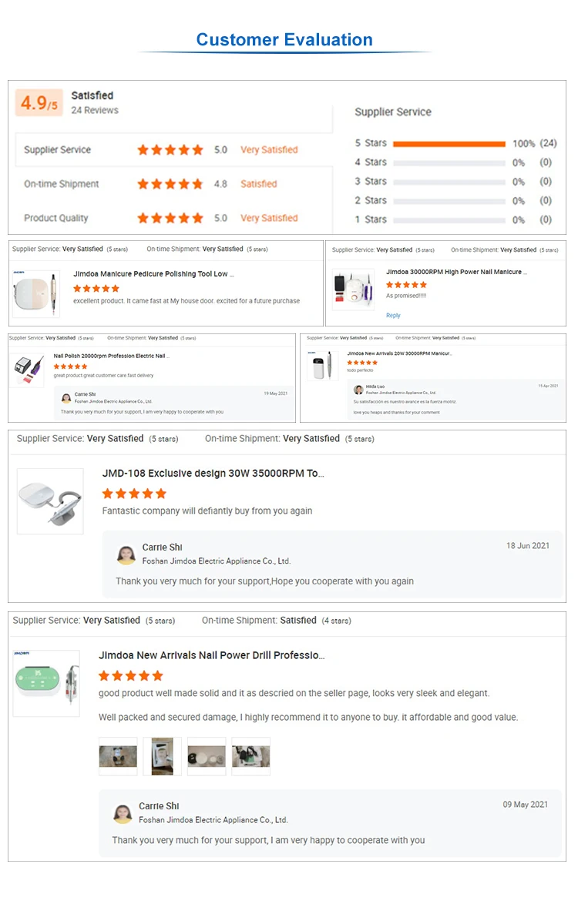578x924 pixels.
Task: Click the Product Quality star rating
Action: coord(170,218)
